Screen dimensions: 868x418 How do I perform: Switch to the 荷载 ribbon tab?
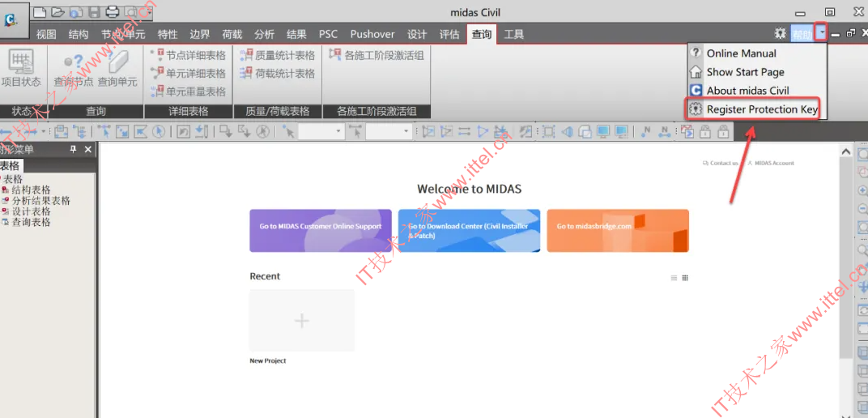(232, 34)
